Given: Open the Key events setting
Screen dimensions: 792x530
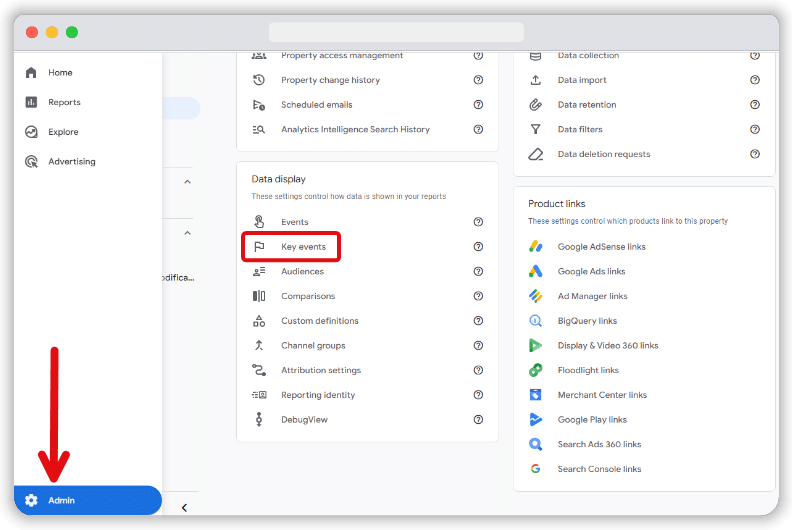Looking at the screenshot, I should [304, 247].
